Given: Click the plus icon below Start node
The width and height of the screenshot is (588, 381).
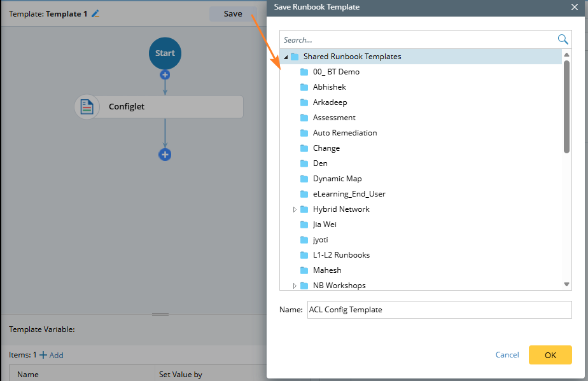Looking at the screenshot, I should pos(165,74).
